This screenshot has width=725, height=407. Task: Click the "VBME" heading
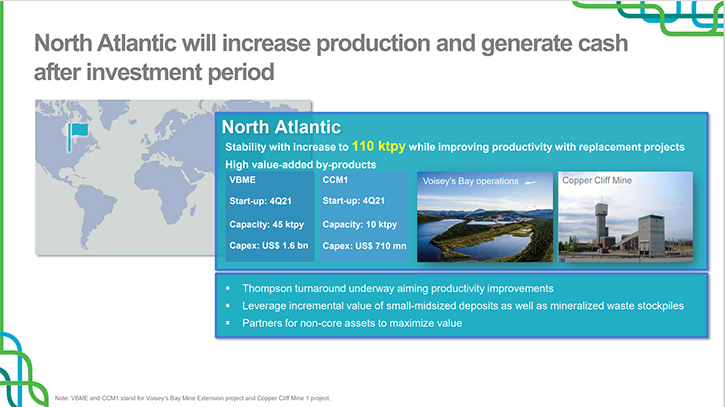242,180
